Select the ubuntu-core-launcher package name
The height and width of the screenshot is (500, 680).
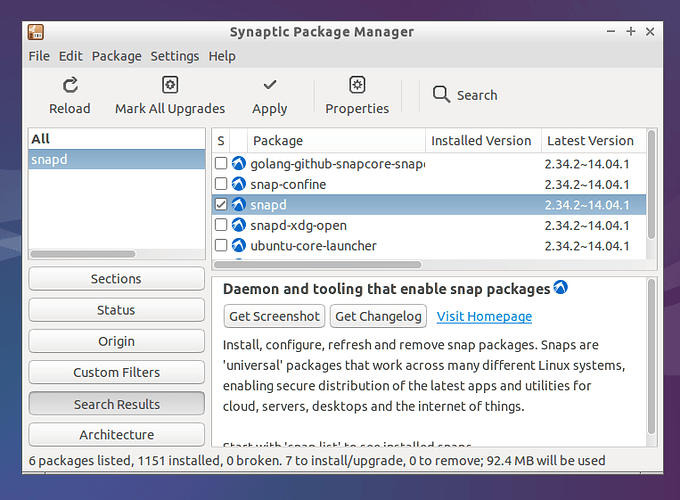point(313,245)
